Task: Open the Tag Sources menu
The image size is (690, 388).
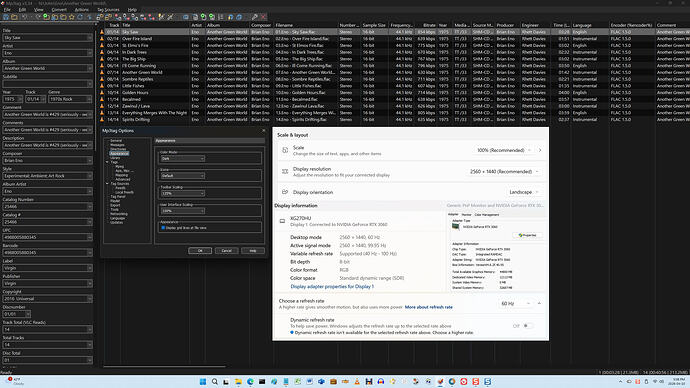Action: (x=108, y=10)
